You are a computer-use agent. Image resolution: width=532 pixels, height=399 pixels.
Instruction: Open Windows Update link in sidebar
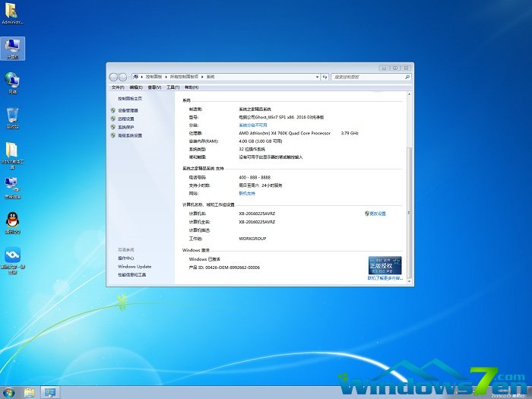click(x=135, y=267)
